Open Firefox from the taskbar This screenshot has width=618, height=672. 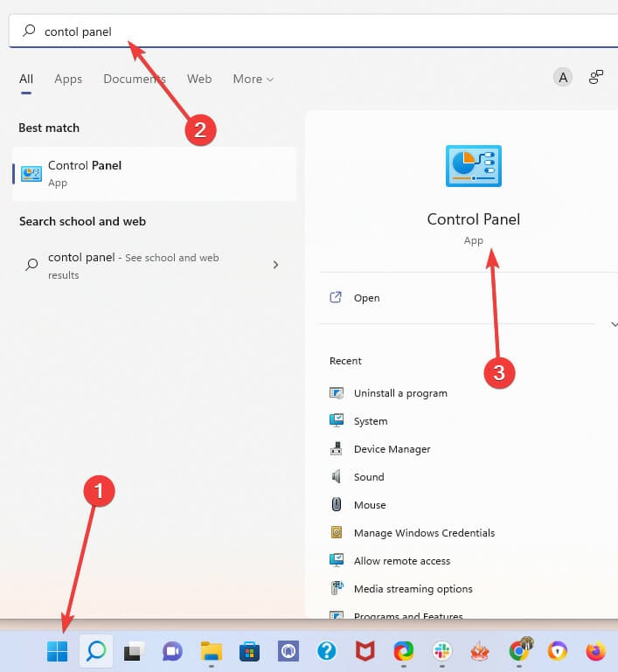[596, 651]
